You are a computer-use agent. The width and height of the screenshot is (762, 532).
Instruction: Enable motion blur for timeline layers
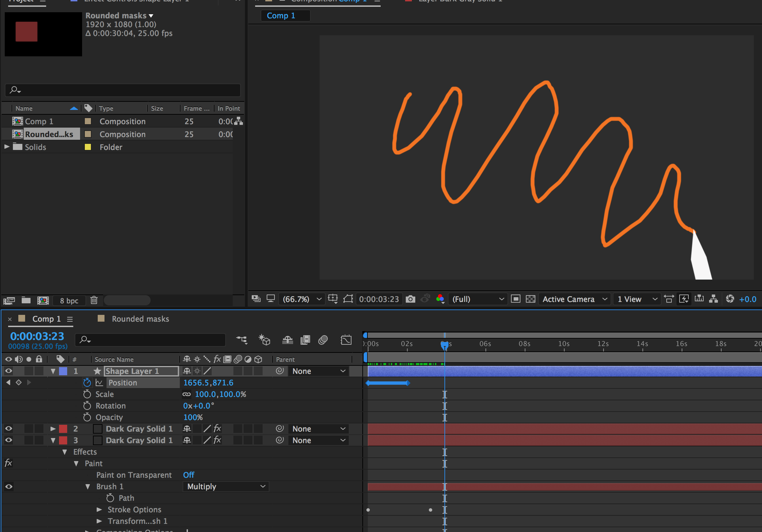[x=323, y=340]
